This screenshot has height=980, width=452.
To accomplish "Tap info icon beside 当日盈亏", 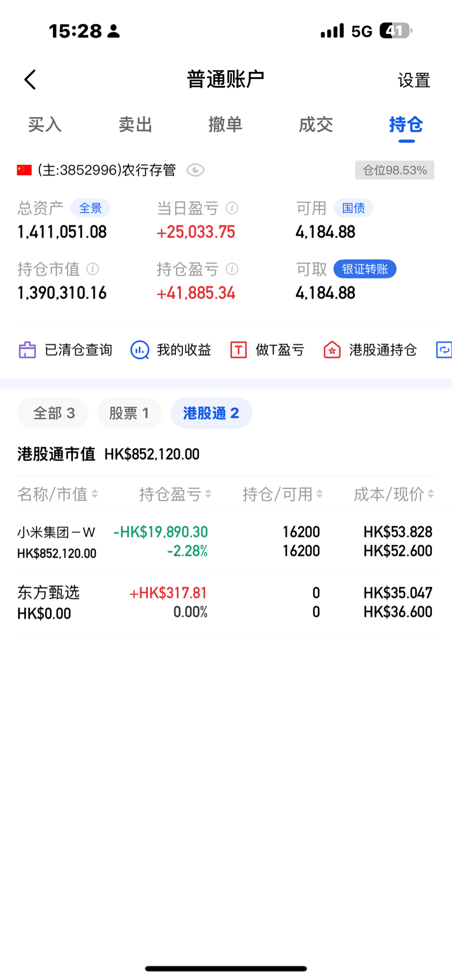I will pyautogui.click(x=232, y=208).
